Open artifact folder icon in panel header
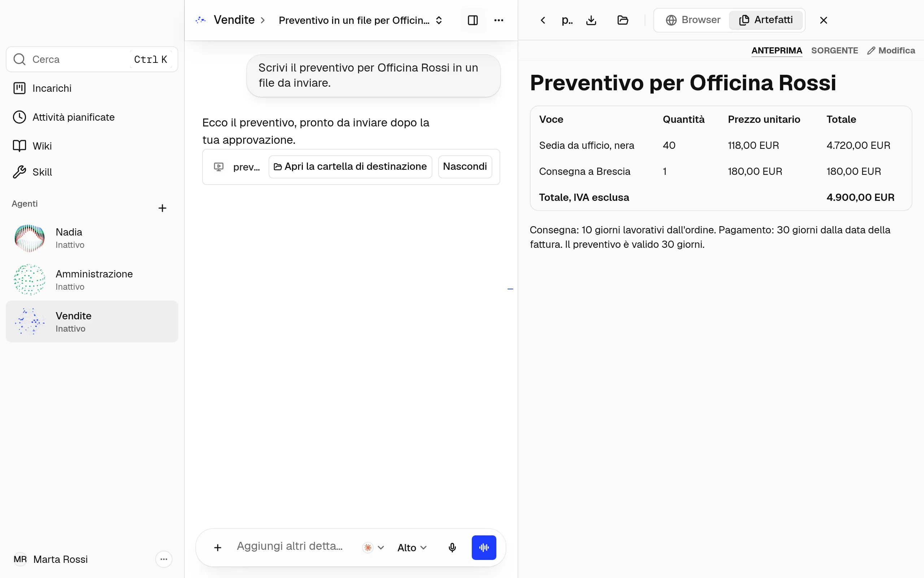 [x=622, y=20]
